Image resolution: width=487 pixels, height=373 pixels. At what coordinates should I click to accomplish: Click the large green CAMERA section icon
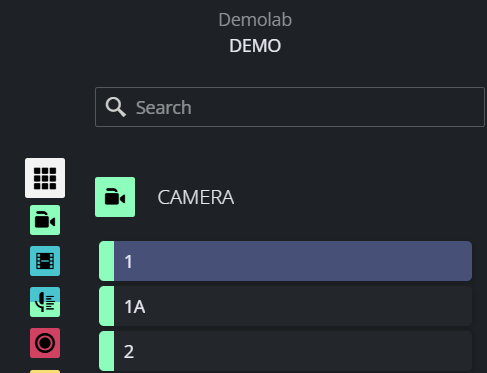115,197
